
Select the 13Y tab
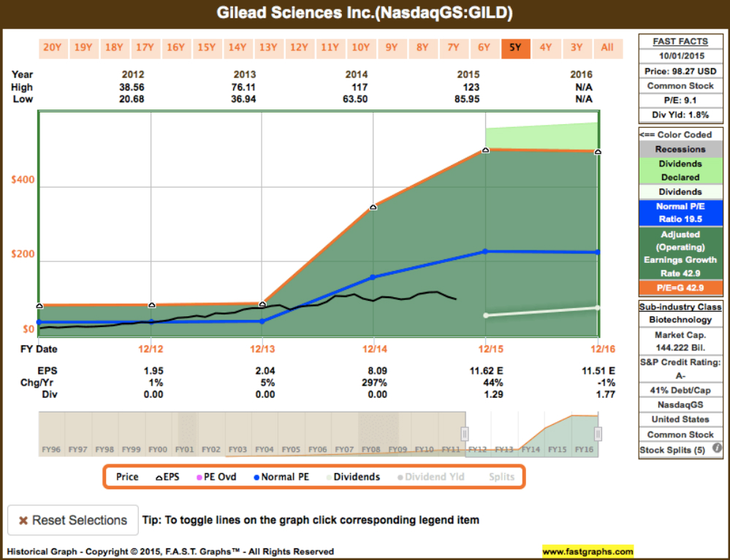269,48
